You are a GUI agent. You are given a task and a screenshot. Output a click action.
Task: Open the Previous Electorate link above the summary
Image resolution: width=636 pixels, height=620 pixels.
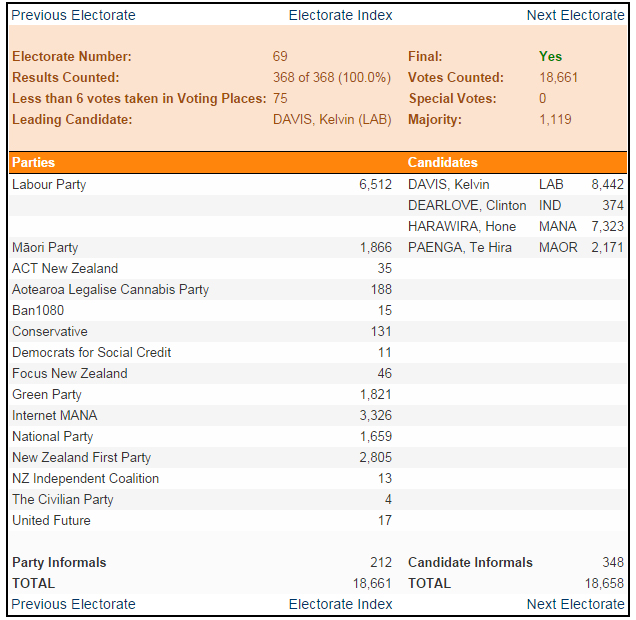(x=73, y=15)
